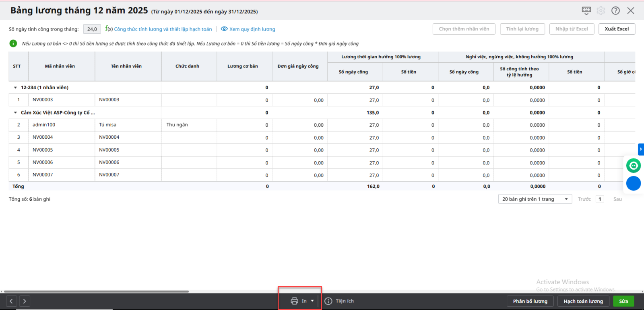
Task: Open the green chat support bubble
Action: point(634,165)
